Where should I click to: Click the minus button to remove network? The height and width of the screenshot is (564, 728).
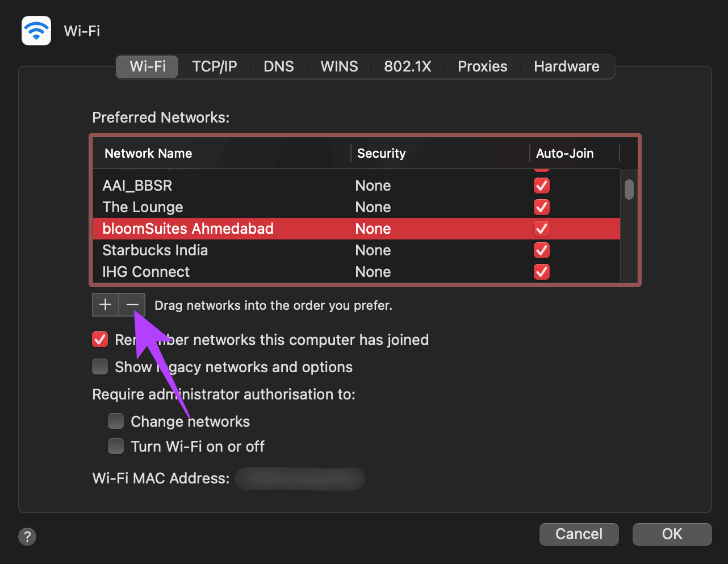(132, 305)
